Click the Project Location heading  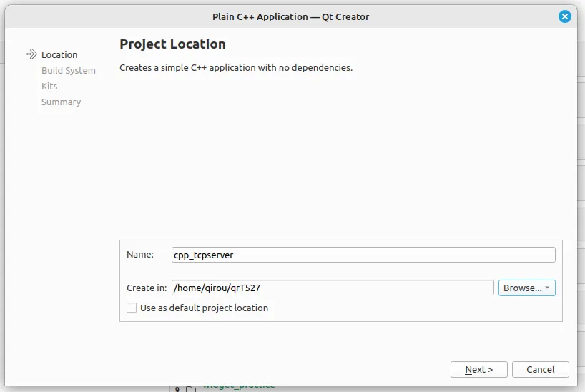tap(172, 44)
